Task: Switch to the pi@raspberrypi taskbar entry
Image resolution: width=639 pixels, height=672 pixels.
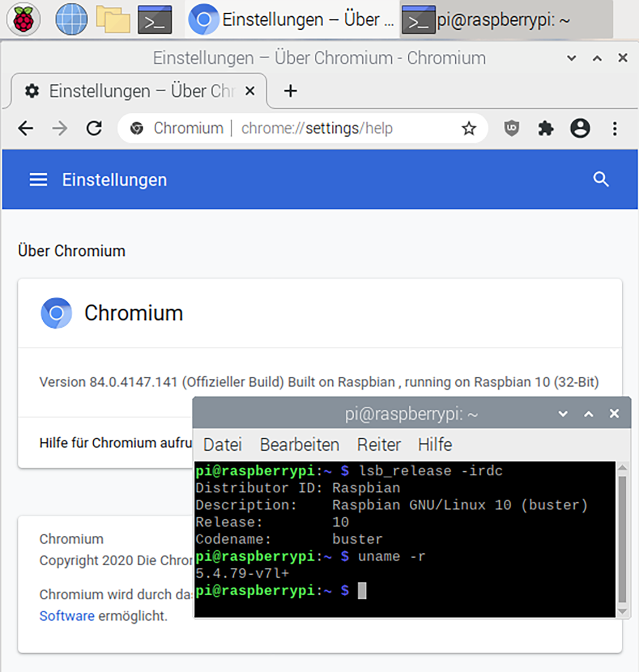Action: click(x=506, y=20)
